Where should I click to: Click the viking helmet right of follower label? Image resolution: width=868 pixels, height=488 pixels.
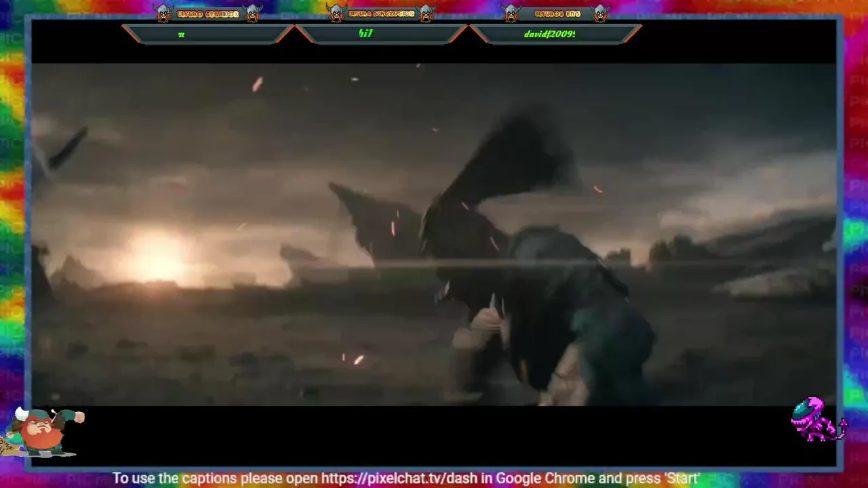pyautogui.click(x=252, y=13)
